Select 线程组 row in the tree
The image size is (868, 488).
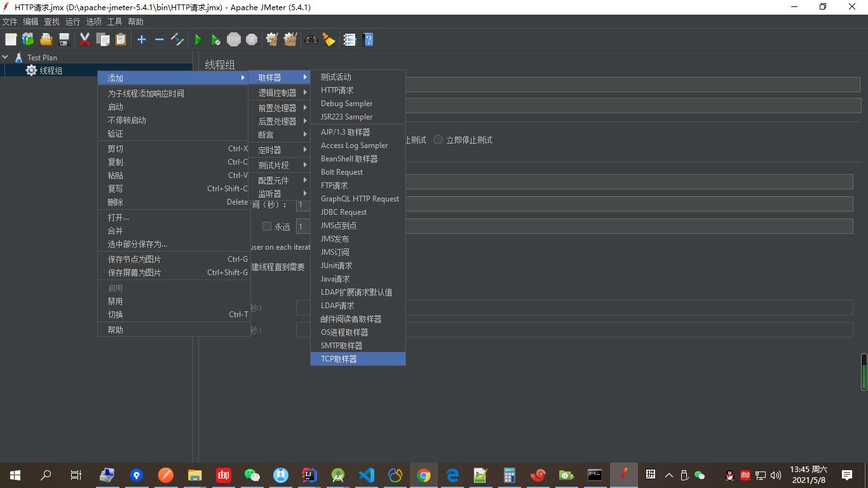coord(97,71)
